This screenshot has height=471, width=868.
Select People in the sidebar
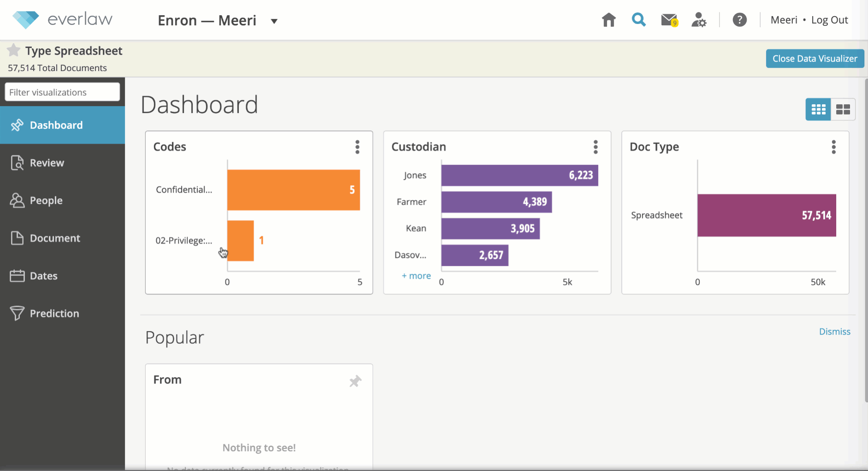click(x=46, y=200)
